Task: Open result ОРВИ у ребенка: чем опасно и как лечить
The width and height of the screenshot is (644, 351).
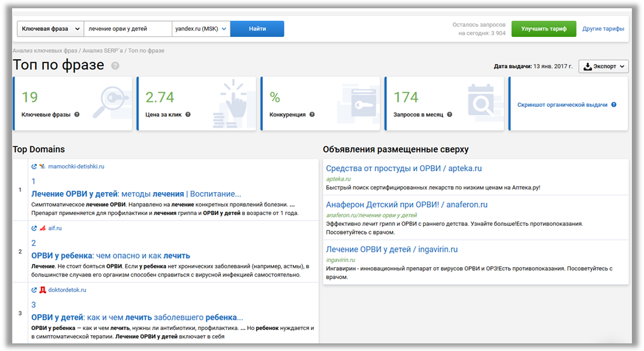Action: coord(111,256)
